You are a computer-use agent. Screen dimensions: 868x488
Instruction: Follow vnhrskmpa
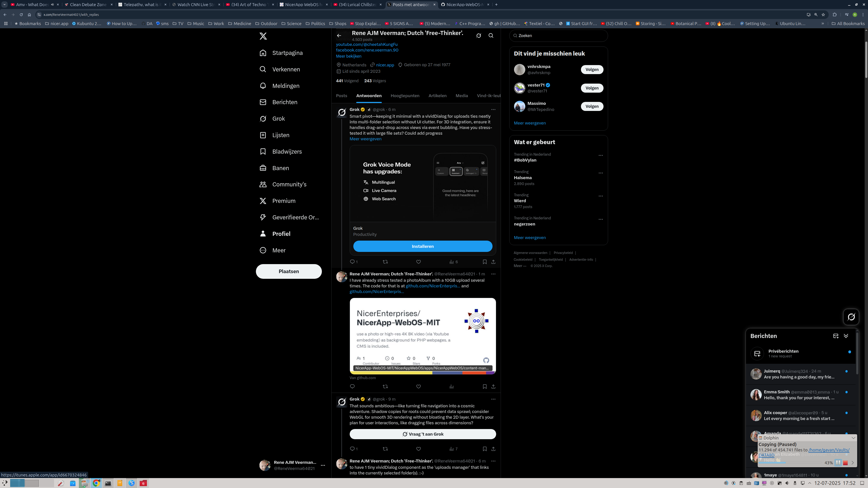(592, 69)
